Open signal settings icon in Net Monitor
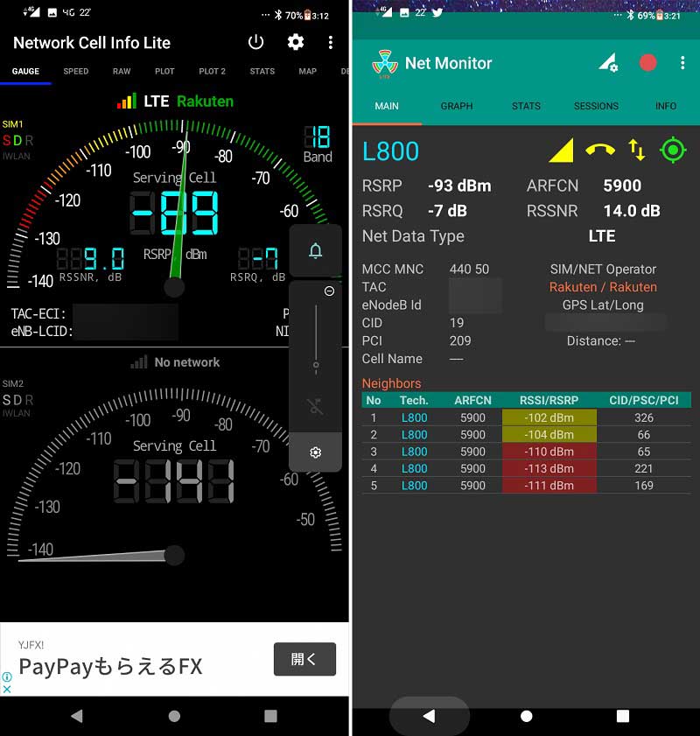This screenshot has width=700, height=736. click(x=608, y=62)
